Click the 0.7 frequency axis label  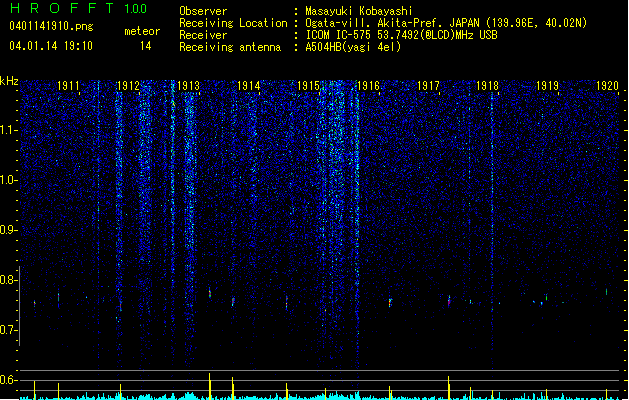pos(8,330)
